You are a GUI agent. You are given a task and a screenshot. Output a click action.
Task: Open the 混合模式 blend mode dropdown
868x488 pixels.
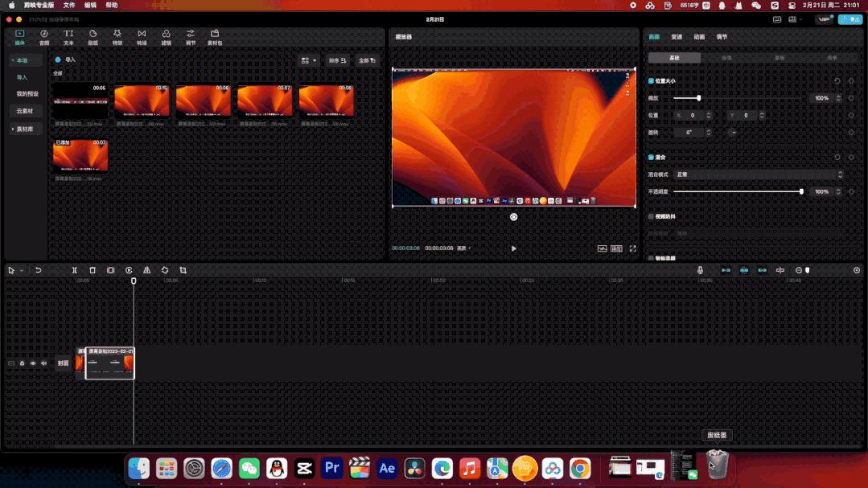tap(758, 174)
